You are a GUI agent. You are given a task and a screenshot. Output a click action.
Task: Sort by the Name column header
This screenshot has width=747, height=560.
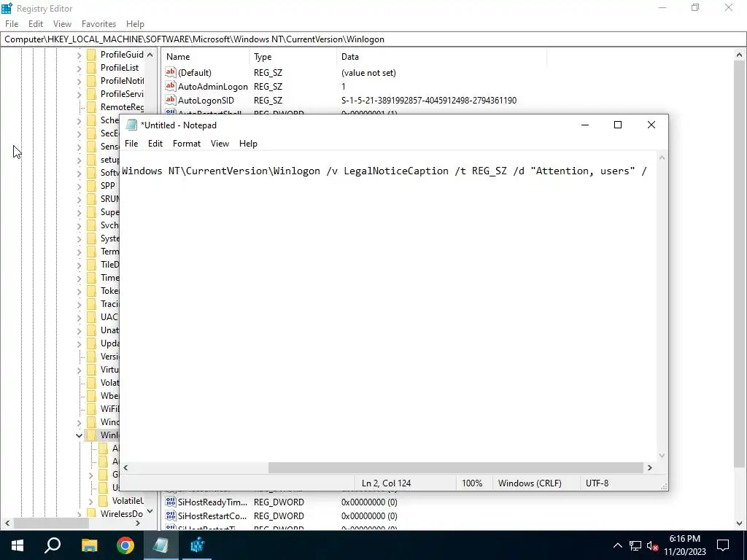205,57
